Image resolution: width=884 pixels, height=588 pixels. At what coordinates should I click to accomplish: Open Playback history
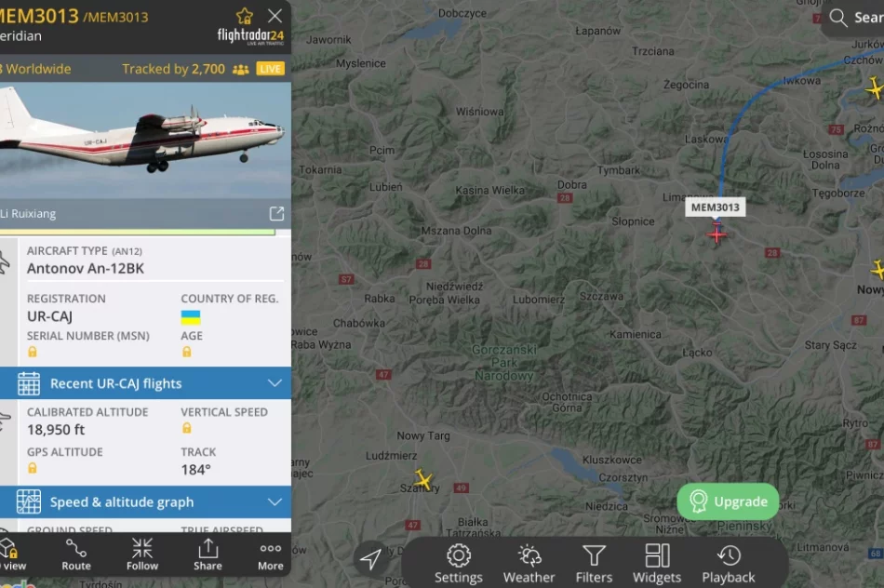tap(729, 563)
